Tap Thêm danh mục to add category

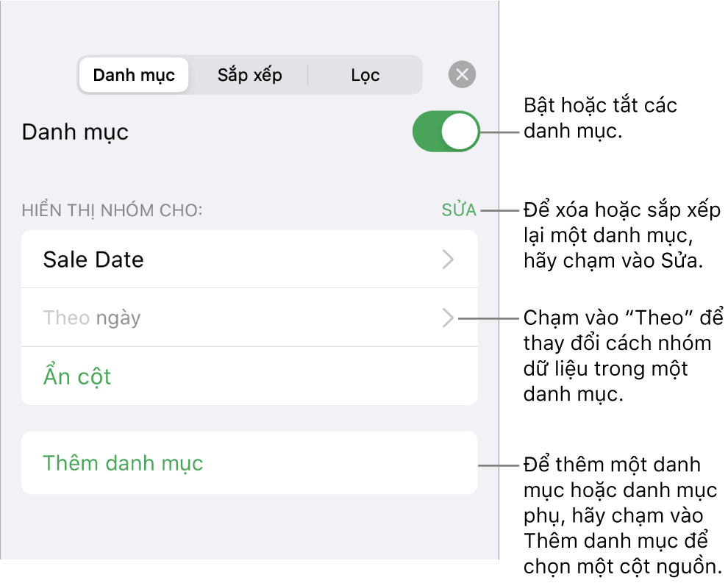pyautogui.click(x=249, y=462)
